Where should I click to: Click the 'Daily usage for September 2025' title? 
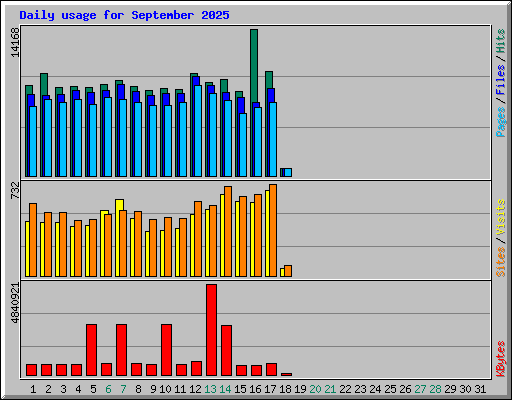(124, 15)
